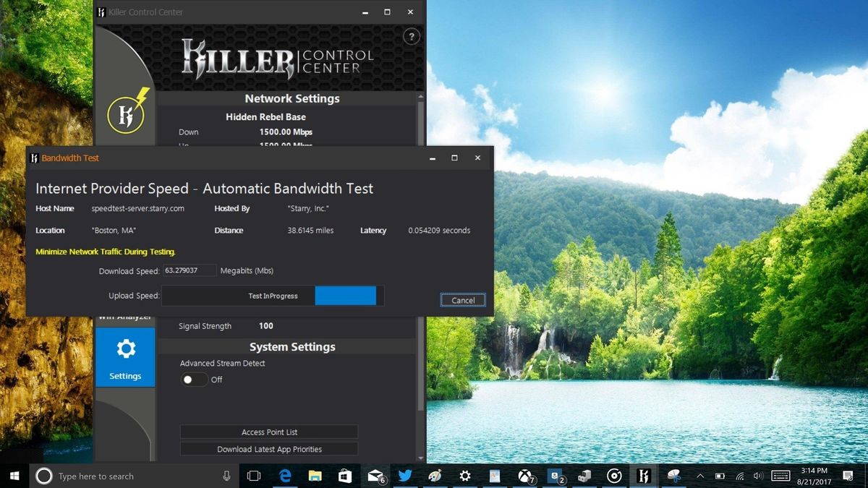
Task: Open the Windows Start menu
Action: [14, 476]
